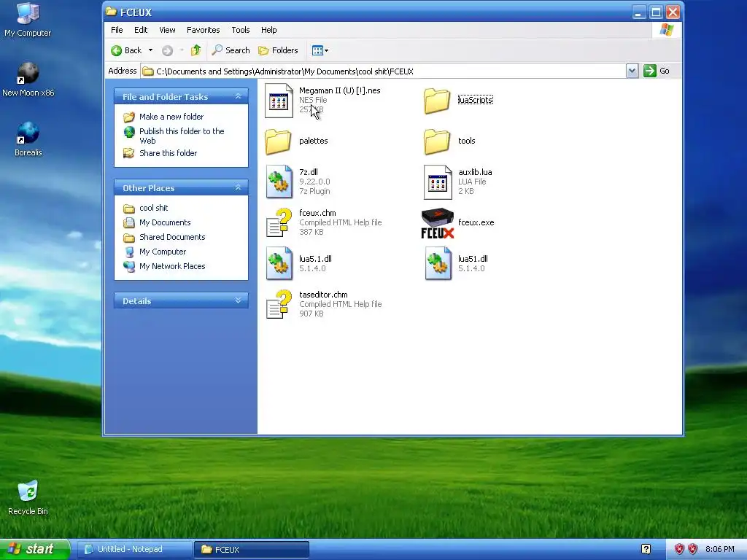The image size is (747, 560).
Task: Select the fceux.exe application icon
Action: 438,223
